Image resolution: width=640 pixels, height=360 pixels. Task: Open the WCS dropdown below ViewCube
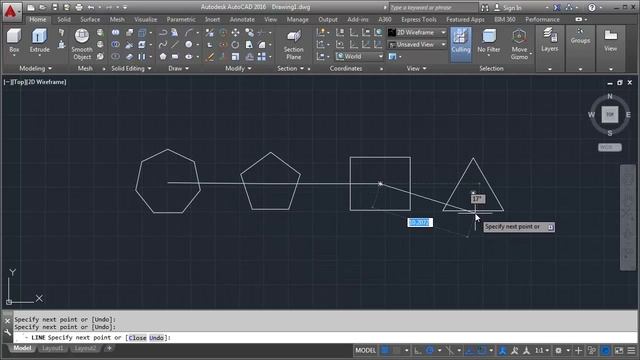click(610, 147)
